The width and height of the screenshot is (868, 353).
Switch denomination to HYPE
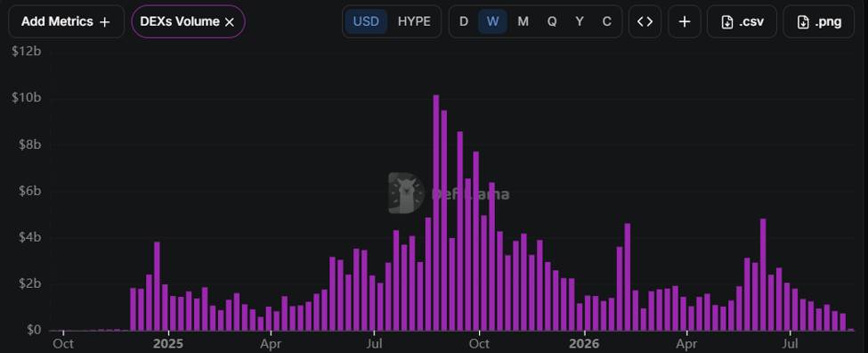[414, 21]
